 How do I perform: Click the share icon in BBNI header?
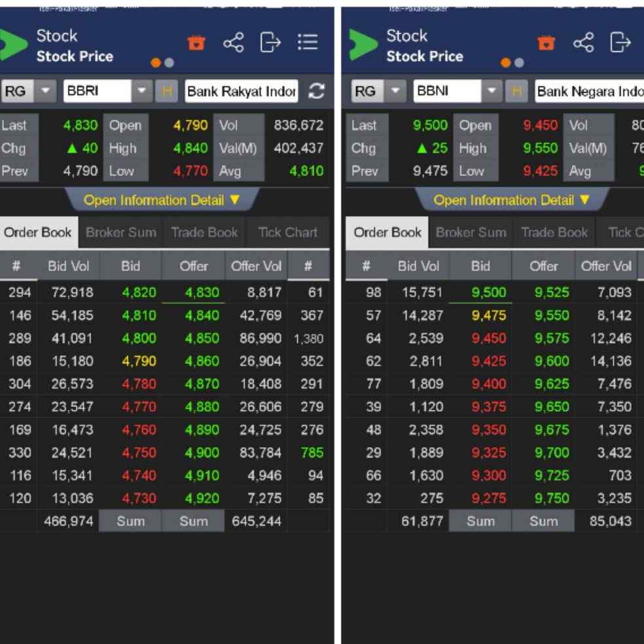583,43
